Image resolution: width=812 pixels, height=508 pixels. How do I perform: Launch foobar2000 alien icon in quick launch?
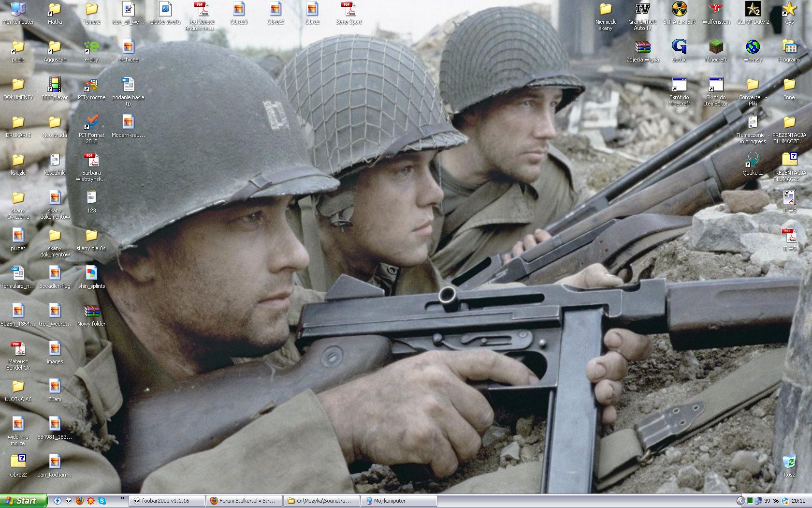pos(69,501)
